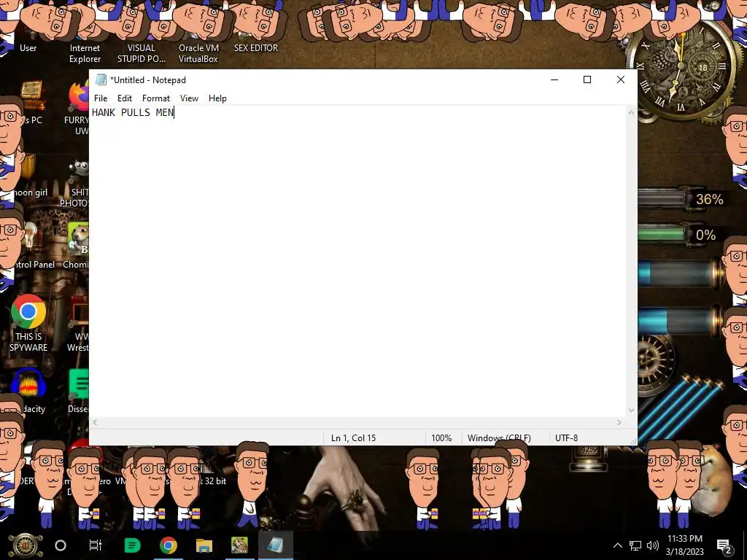Click inside the Notepad text area
The width and height of the screenshot is (747, 560).
(x=357, y=262)
